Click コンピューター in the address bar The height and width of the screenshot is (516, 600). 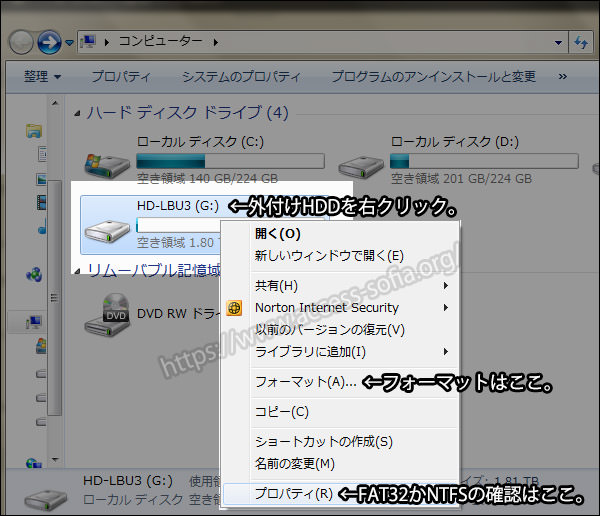(x=160, y=41)
